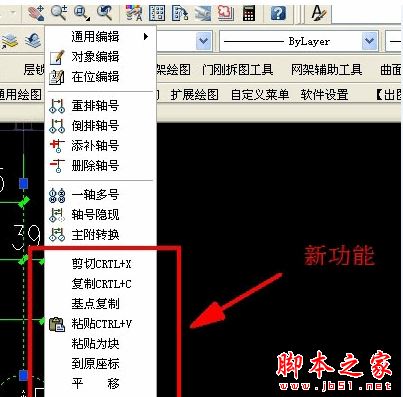Choose 基点复制 from the menu

[x=101, y=304]
